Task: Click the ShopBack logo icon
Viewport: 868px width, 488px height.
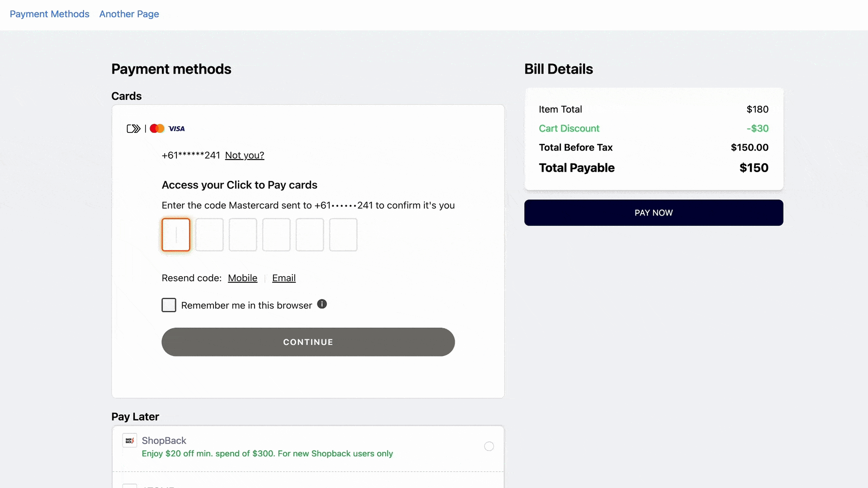Action: 130,441
